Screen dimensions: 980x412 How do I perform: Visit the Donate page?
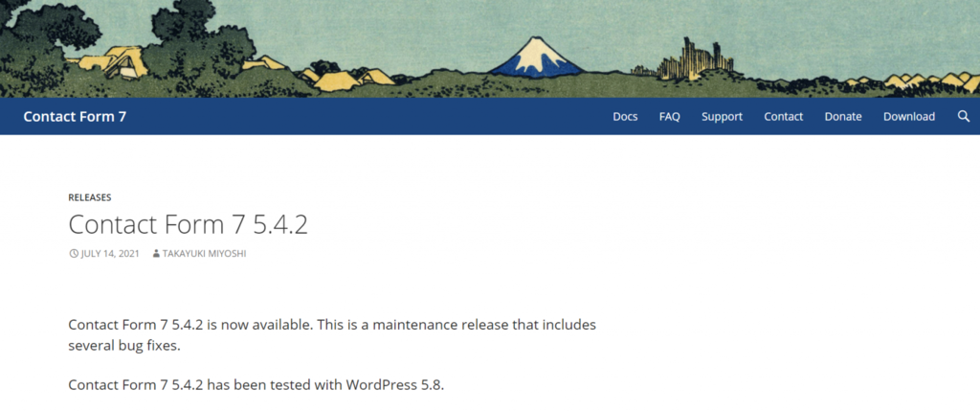point(843,117)
